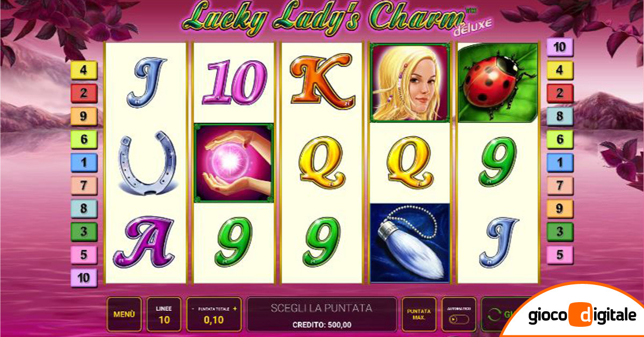Screen dimensions: 644x337
Task: Click the silver horseshoe symbol
Action: tap(146, 162)
